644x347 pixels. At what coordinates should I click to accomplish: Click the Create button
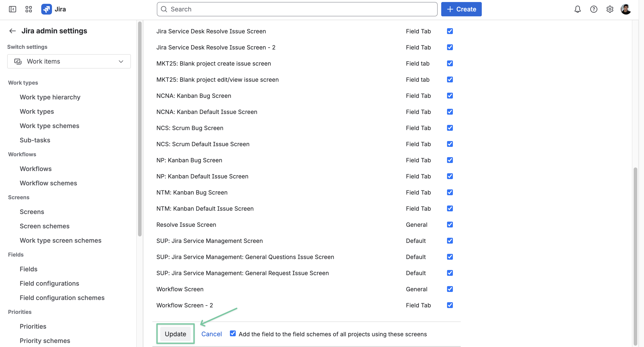pyautogui.click(x=461, y=9)
